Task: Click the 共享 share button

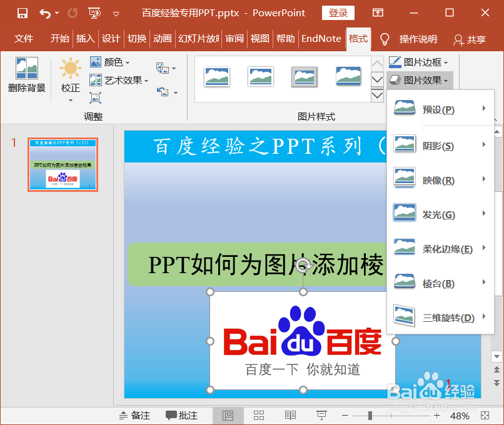Action: pos(469,40)
